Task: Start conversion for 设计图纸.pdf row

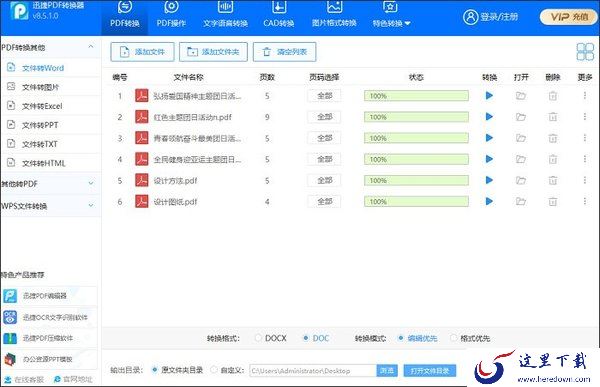Action: [489, 201]
